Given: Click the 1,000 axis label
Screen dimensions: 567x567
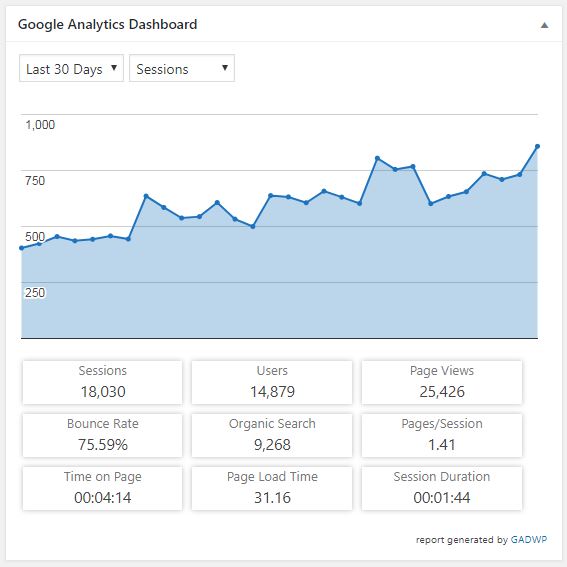Looking at the screenshot, I should (40, 125).
